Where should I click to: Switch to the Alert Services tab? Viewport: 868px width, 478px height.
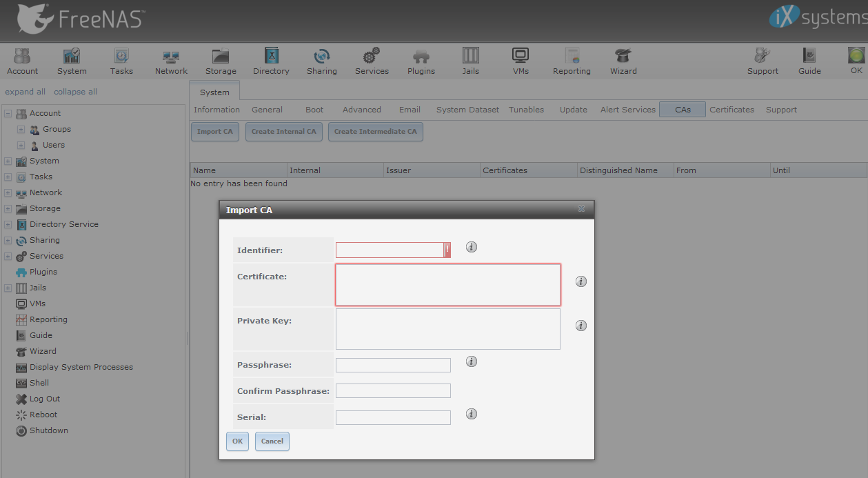628,110
